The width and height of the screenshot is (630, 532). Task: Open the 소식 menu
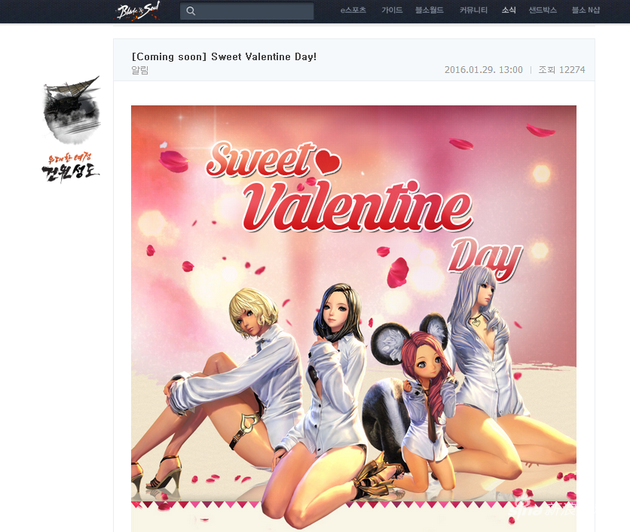(509, 10)
